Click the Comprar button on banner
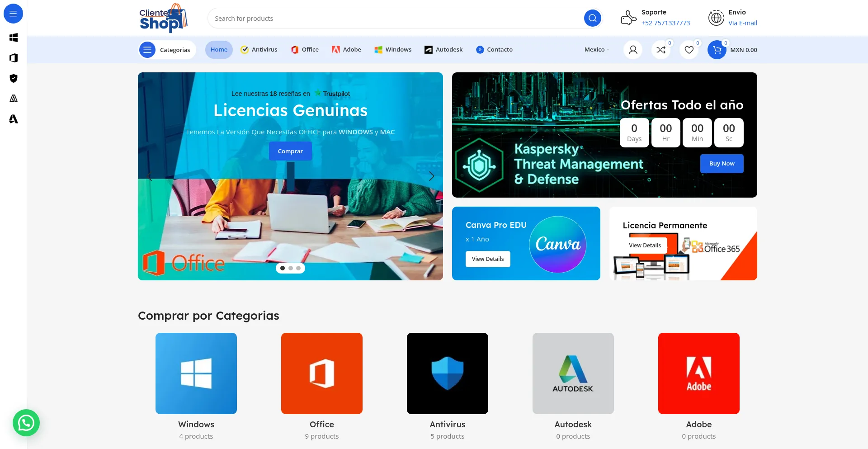Screen dimensions: 868x449 290,151
